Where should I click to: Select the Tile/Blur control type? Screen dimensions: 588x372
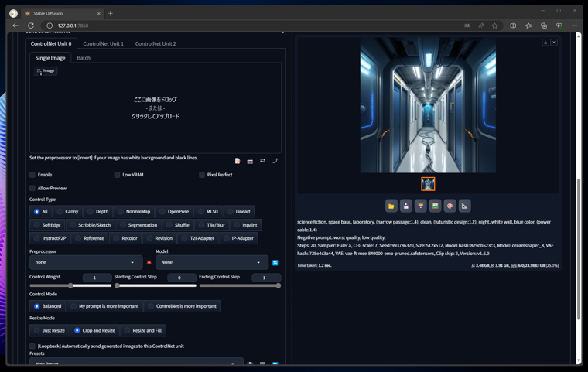212,225
